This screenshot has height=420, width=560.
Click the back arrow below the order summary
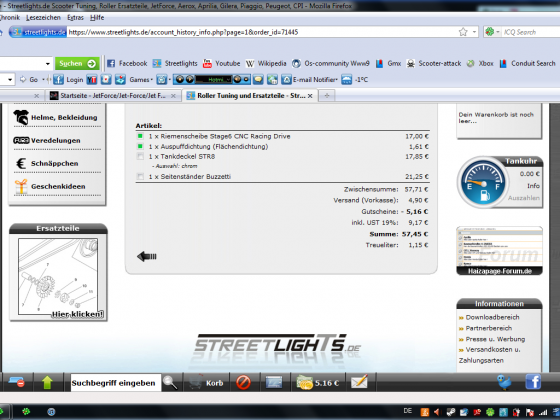tap(146, 256)
